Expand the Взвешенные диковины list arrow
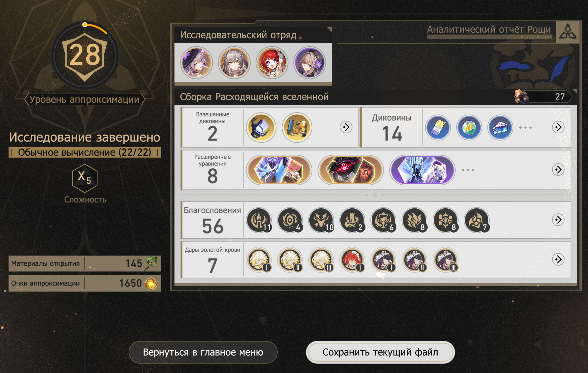This screenshot has height=373, width=588. coord(346,127)
